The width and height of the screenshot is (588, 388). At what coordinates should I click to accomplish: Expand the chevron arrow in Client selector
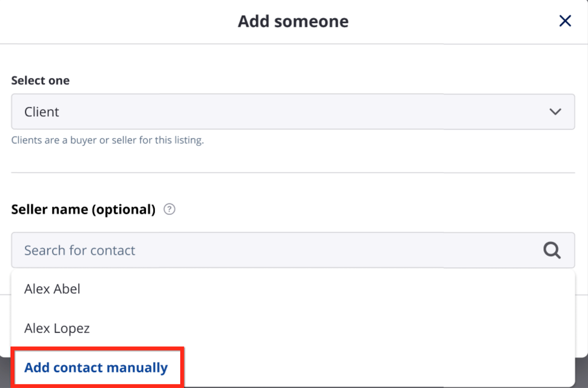555,112
